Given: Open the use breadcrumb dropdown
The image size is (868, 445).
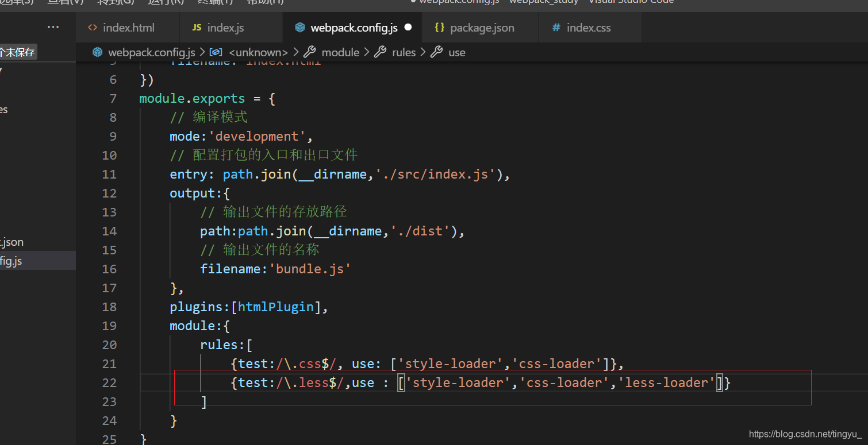Looking at the screenshot, I should click(456, 52).
